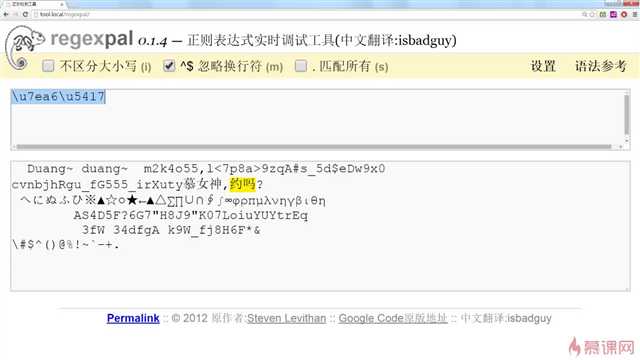Click the regexpal title text
The width and height of the screenshot is (640, 360).
(92, 39)
